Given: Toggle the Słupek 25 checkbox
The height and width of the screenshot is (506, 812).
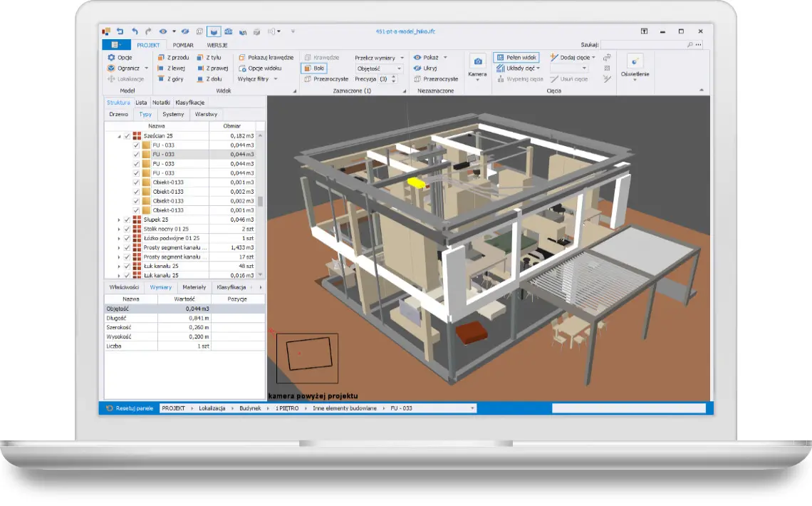Looking at the screenshot, I should click(127, 220).
